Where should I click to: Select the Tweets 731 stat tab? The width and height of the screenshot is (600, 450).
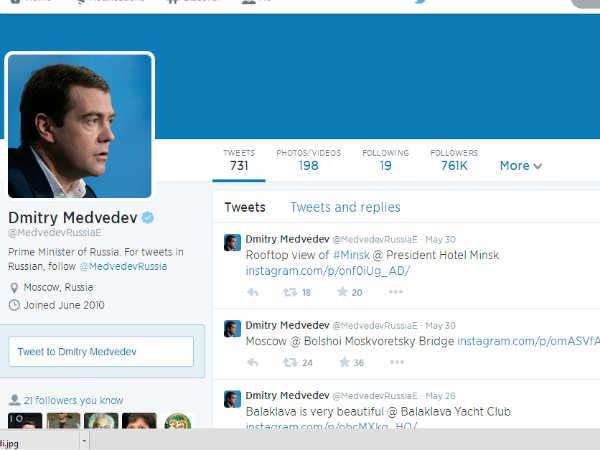pyautogui.click(x=239, y=160)
